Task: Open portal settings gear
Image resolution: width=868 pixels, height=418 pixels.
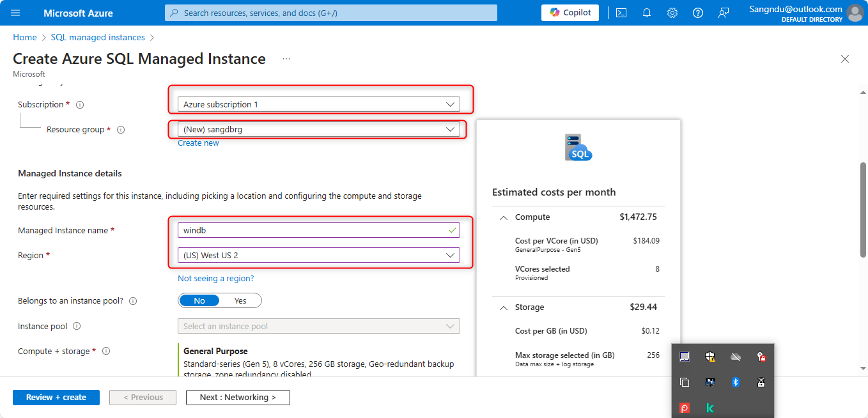Action: click(x=672, y=13)
